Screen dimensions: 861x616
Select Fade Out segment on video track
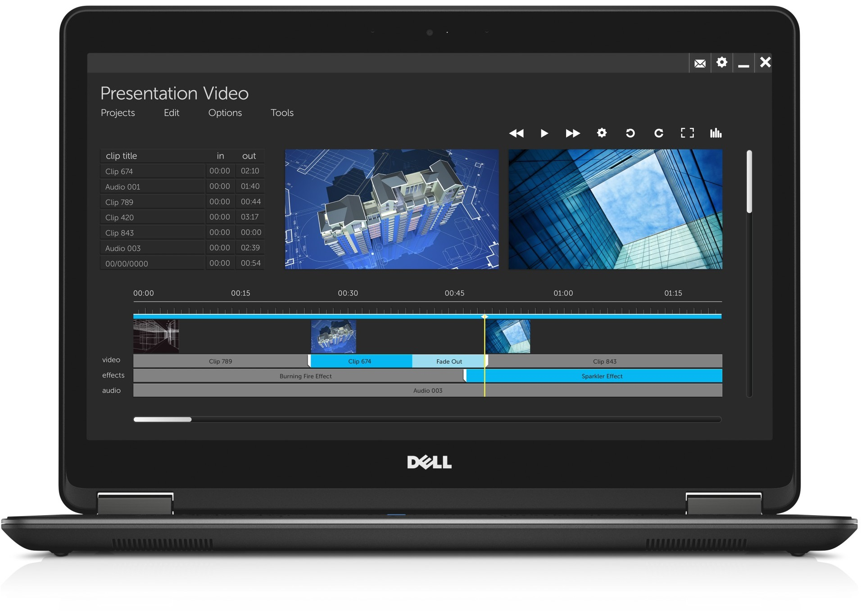point(449,361)
